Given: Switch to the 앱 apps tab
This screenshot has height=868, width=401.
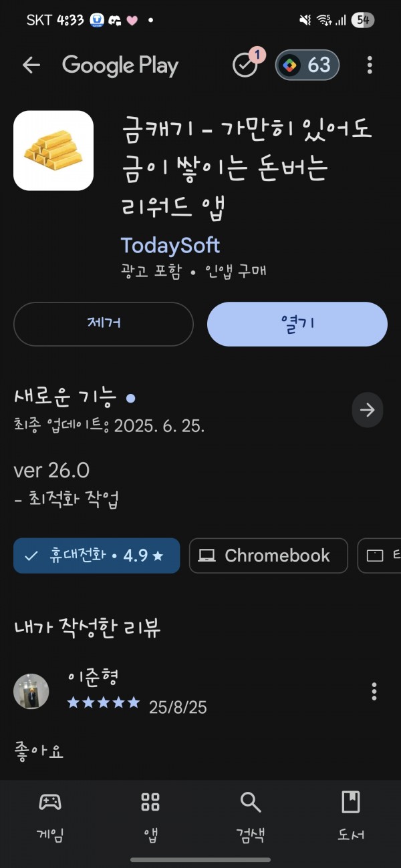Looking at the screenshot, I should (x=150, y=816).
